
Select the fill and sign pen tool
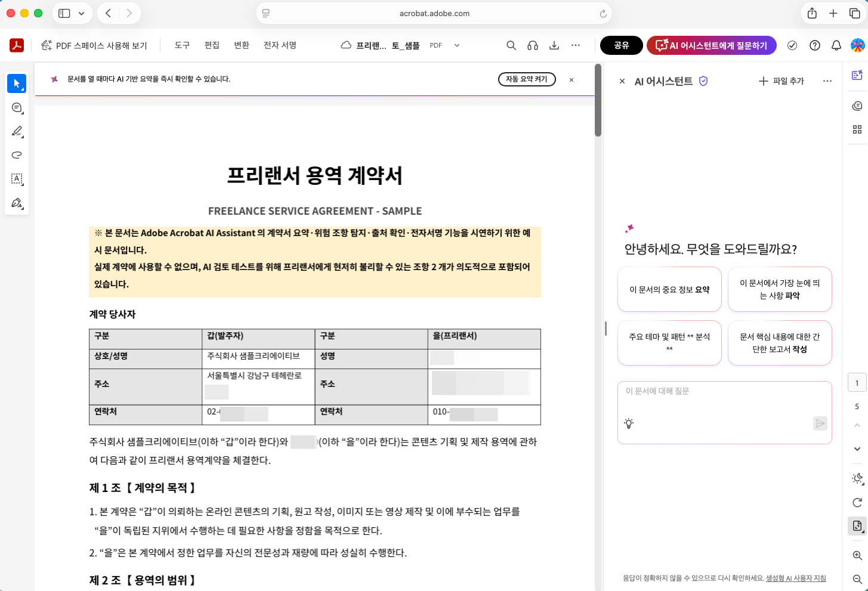[x=17, y=203]
